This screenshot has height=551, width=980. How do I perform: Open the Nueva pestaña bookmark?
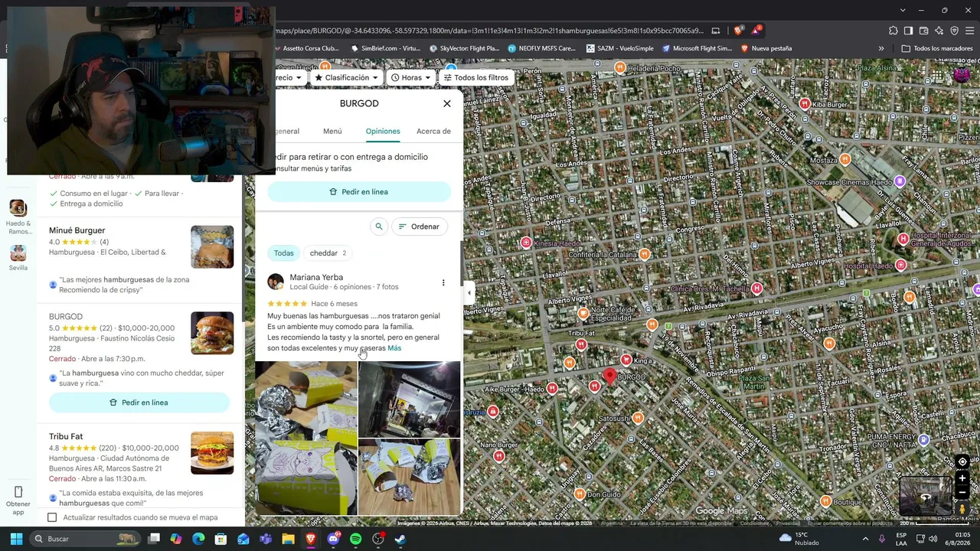pyautogui.click(x=766, y=48)
